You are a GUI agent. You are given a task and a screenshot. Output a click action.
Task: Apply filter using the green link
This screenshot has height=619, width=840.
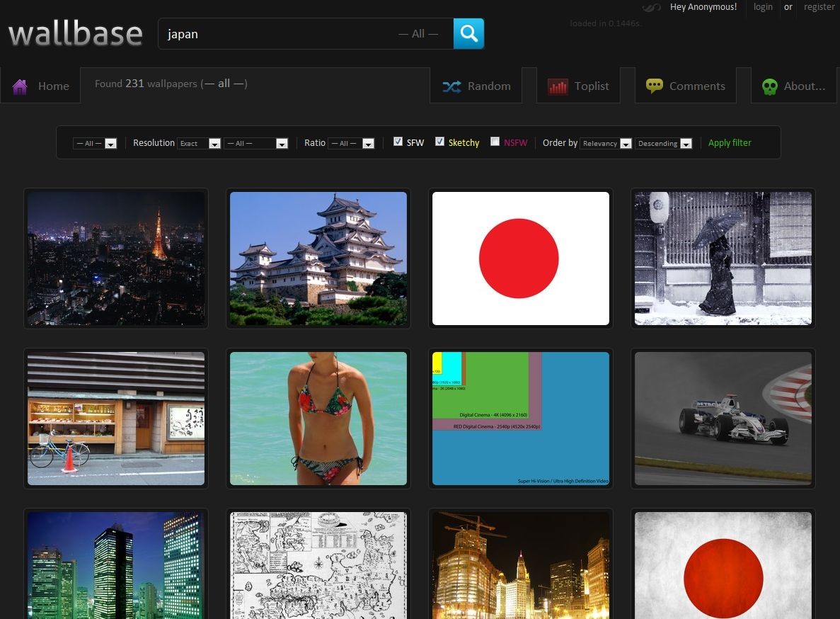pos(730,142)
